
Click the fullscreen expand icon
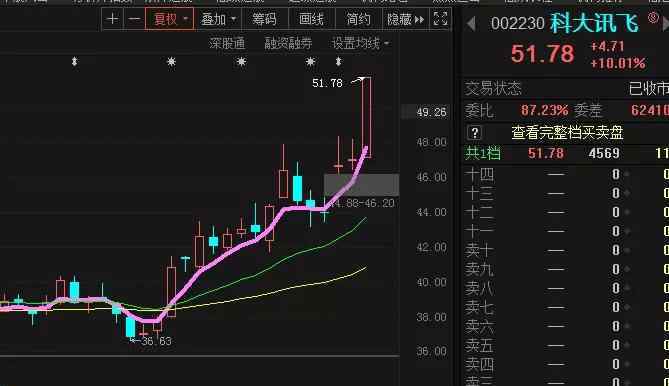coord(440,19)
